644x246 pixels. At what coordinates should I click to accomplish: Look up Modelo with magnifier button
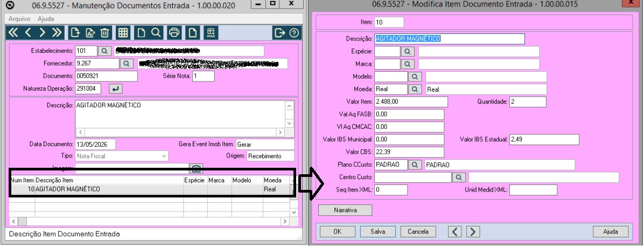415,77
